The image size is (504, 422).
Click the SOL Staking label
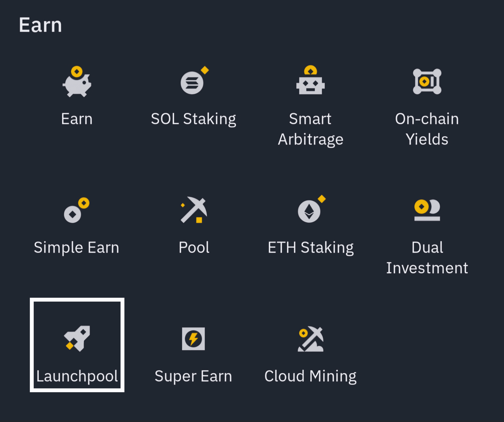pyautogui.click(x=193, y=119)
